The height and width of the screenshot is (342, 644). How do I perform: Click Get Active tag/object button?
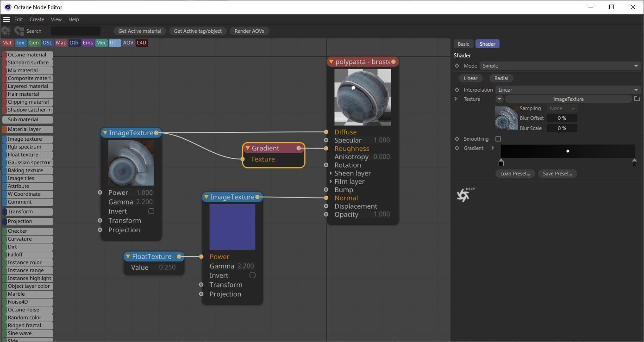coord(198,31)
